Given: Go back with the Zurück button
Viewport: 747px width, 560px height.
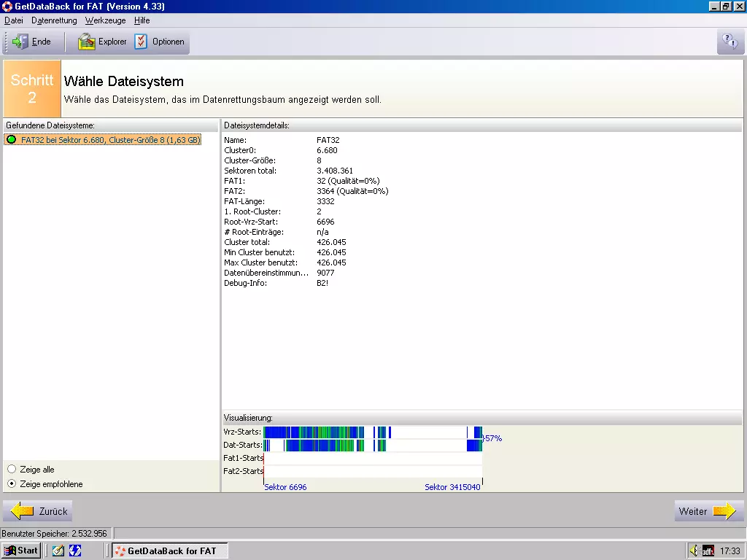Looking at the screenshot, I should pos(38,511).
